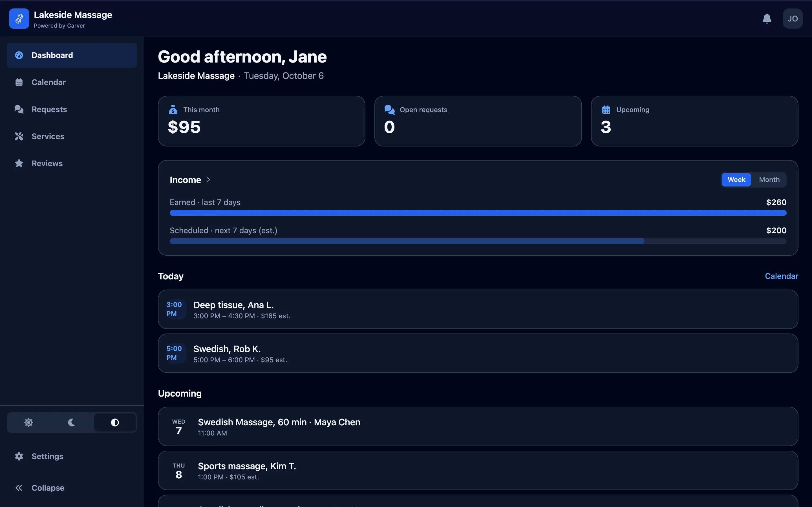Switch Income view to Month tab
The width and height of the screenshot is (812, 507).
(769, 180)
